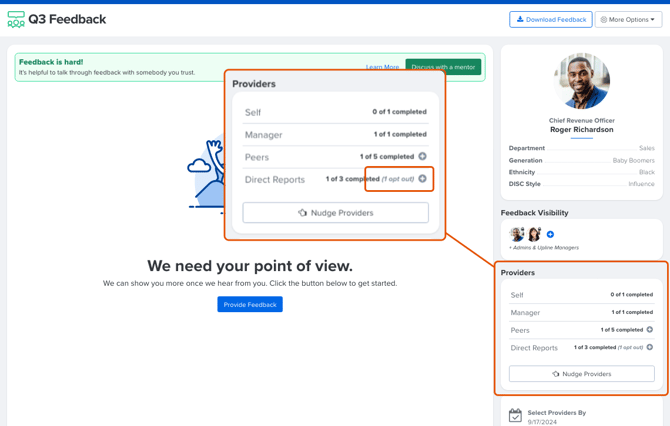
Task: Open the Learn More link
Action: click(x=382, y=67)
